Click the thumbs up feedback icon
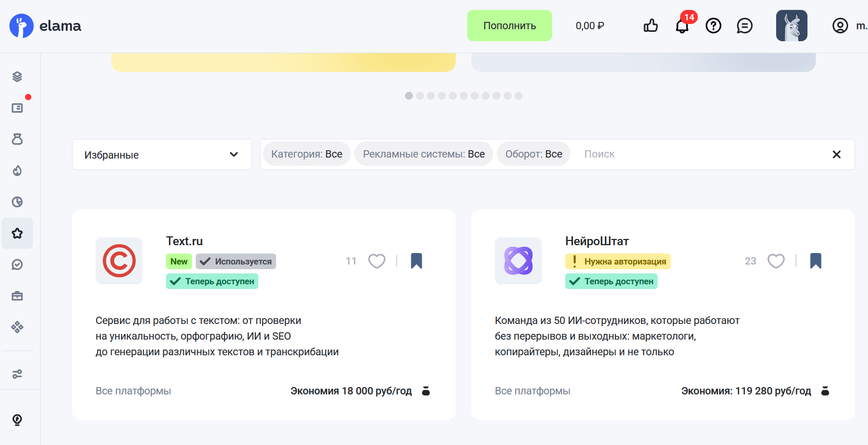Image resolution: width=868 pixels, height=445 pixels. (650, 26)
